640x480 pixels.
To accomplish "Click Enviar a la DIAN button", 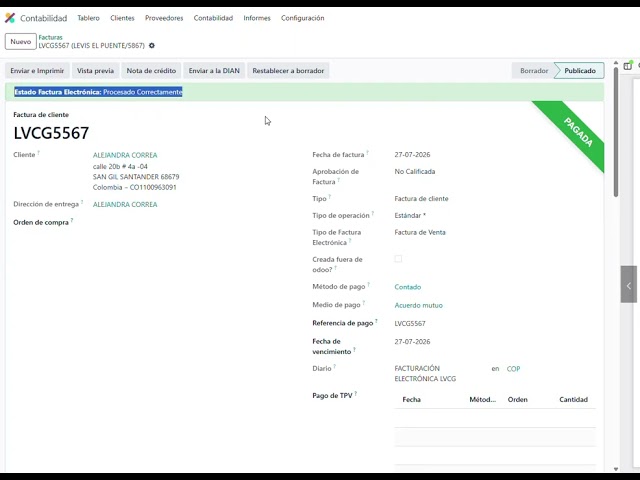I will point(214,71).
